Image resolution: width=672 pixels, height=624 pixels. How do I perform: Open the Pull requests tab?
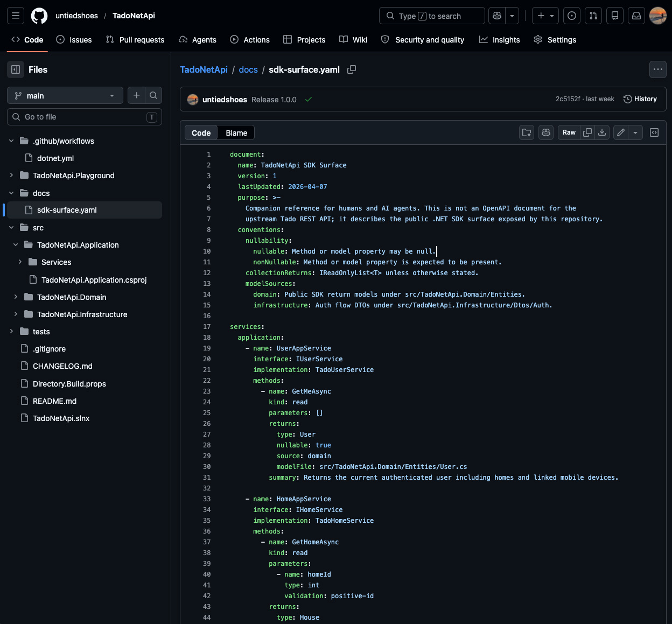click(x=135, y=40)
